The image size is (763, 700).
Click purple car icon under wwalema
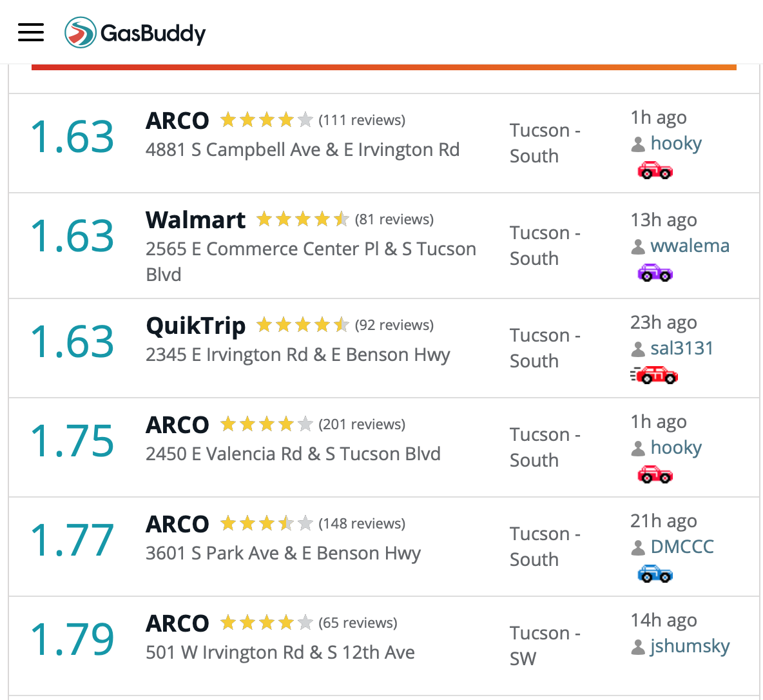655,273
